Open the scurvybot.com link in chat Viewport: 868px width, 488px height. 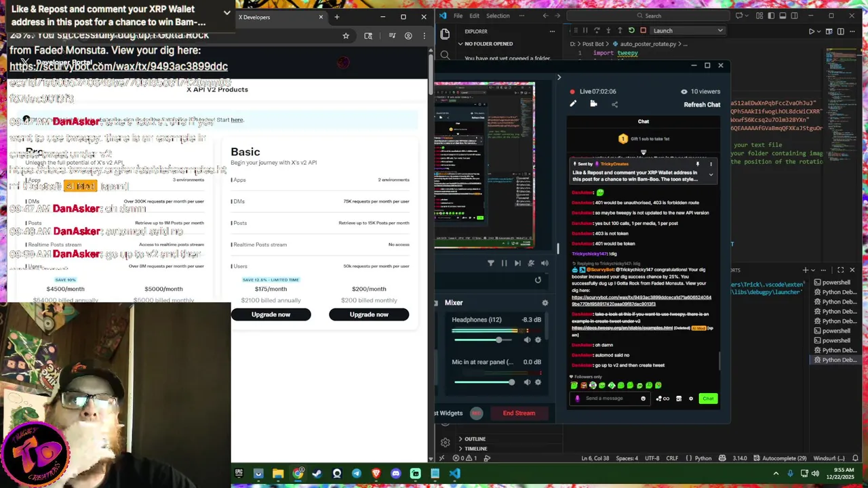coord(642,300)
